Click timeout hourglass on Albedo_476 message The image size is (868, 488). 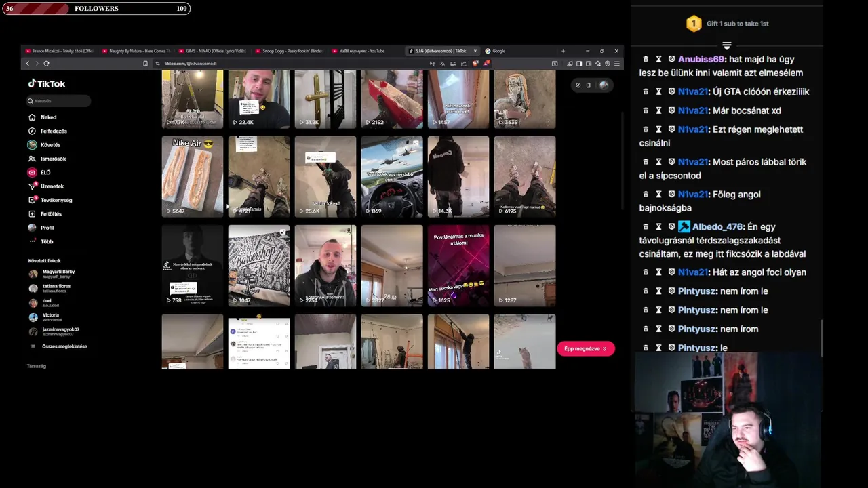(658, 227)
